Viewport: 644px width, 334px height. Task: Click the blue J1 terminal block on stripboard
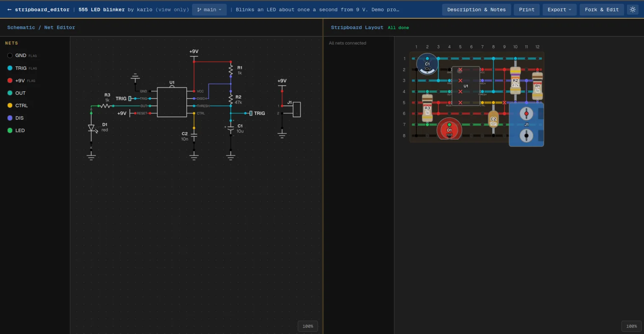pos(526,125)
